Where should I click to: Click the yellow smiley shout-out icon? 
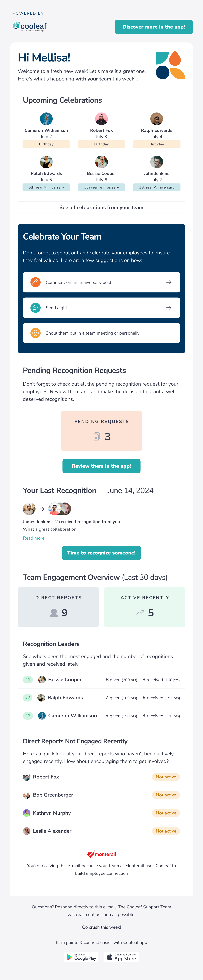35,333
